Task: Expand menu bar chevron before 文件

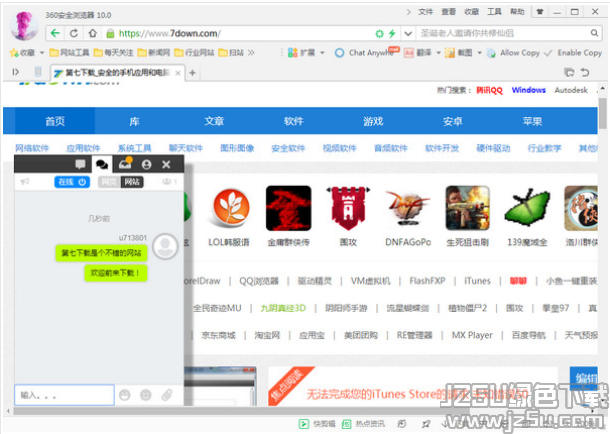Action: click(408, 12)
